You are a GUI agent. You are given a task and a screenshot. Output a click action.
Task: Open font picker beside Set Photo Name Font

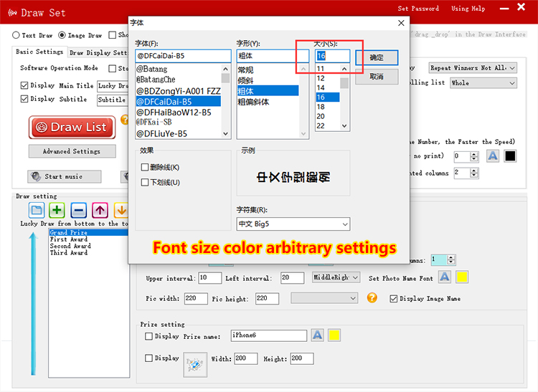tap(445, 277)
